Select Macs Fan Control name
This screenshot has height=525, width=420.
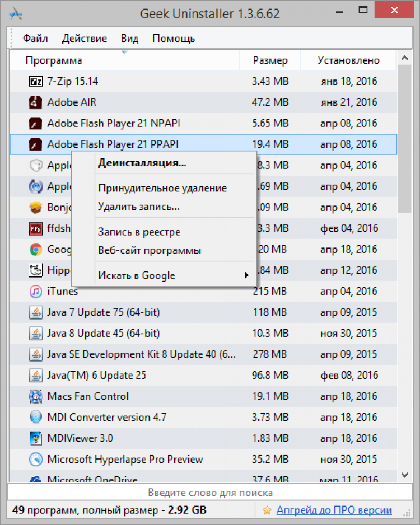point(88,396)
